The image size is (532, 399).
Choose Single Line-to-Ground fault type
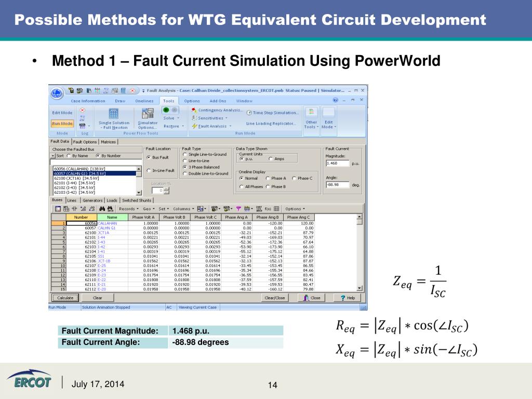pos(185,154)
